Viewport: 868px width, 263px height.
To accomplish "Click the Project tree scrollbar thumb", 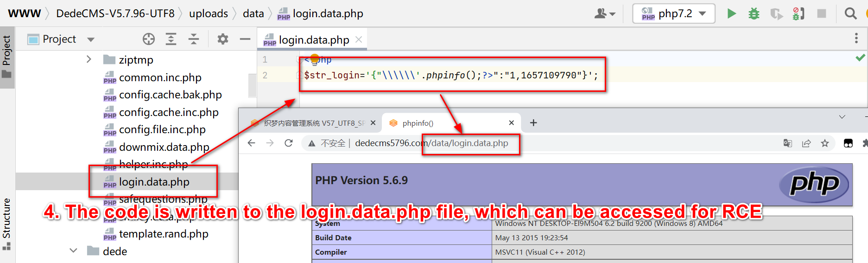I will (x=252, y=86).
